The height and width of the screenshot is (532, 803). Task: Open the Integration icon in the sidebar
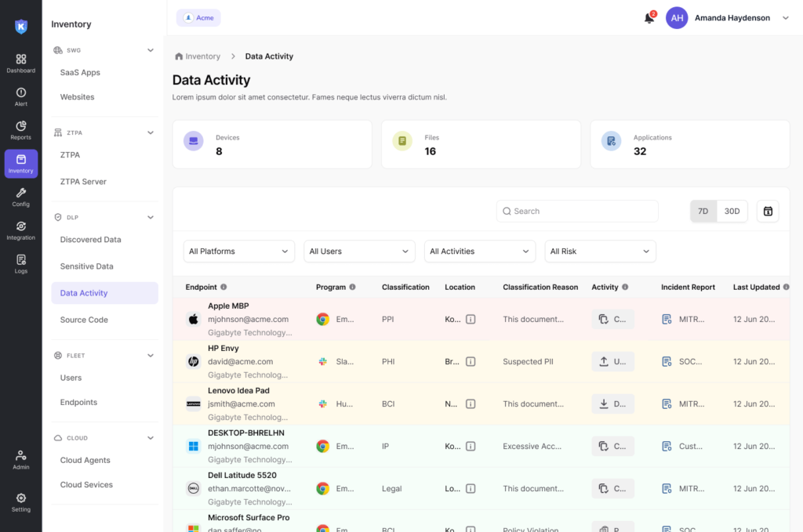click(x=20, y=230)
